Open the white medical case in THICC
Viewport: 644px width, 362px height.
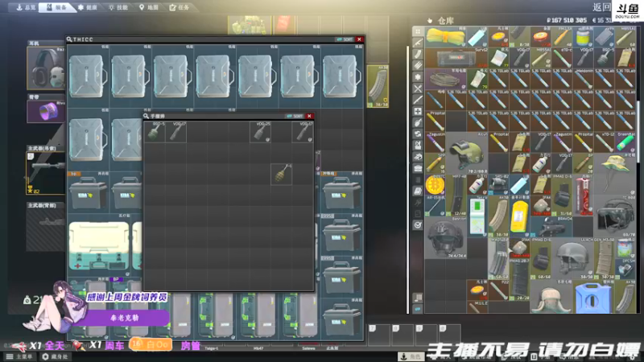tap(99, 245)
